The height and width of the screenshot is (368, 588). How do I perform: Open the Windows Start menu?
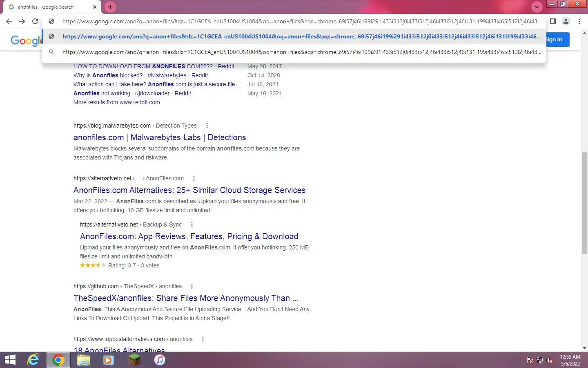[10, 360]
